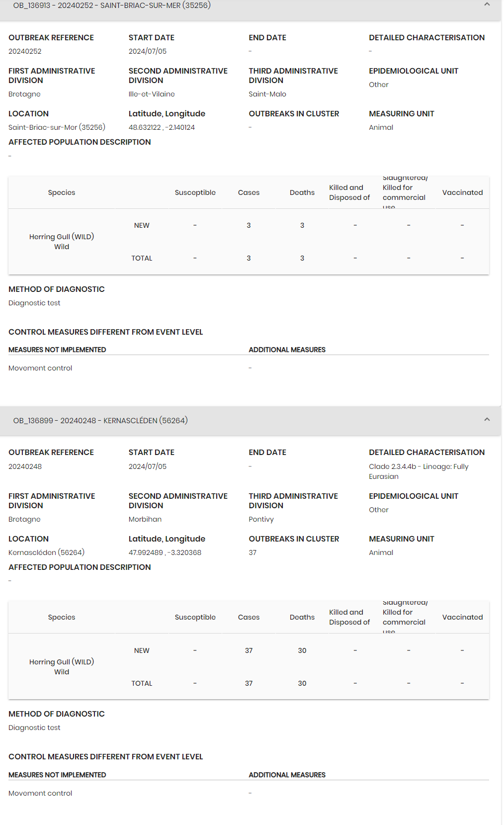Screen dimensions: 504x825
Task: Select Herring Gull (WILD) in Kernascléden table
Action: click(x=62, y=662)
